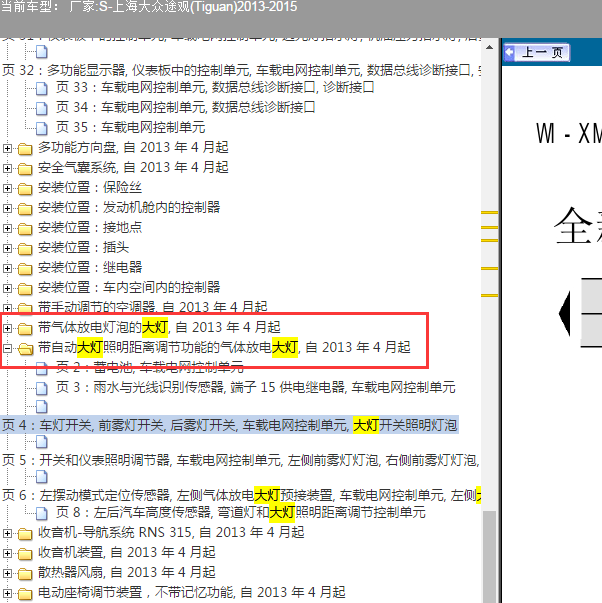Expand the 安装位置：保险丝 node
The width and height of the screenshot is (602, 603).
[x=7, y=188]
